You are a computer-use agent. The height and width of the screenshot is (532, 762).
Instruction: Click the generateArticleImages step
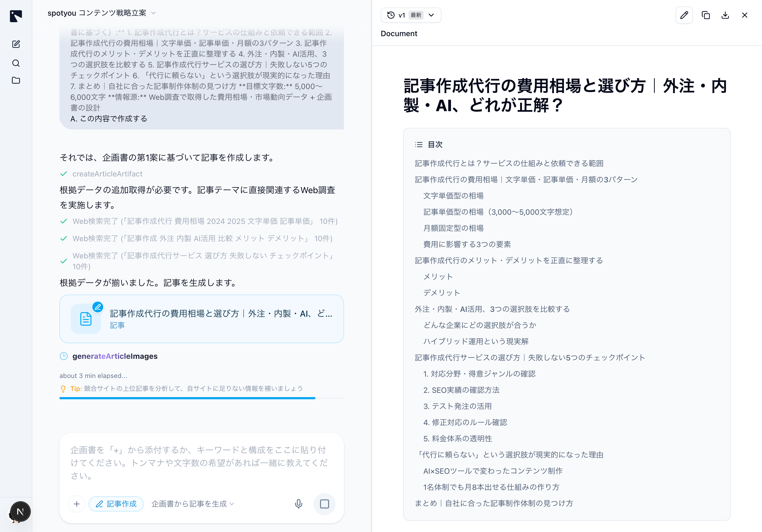coord(115,356)
